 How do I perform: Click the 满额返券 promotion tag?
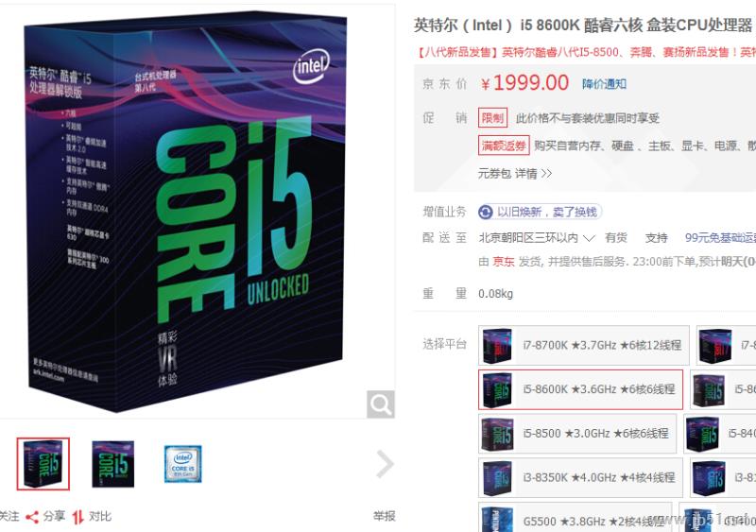click(x=504, y=146)
